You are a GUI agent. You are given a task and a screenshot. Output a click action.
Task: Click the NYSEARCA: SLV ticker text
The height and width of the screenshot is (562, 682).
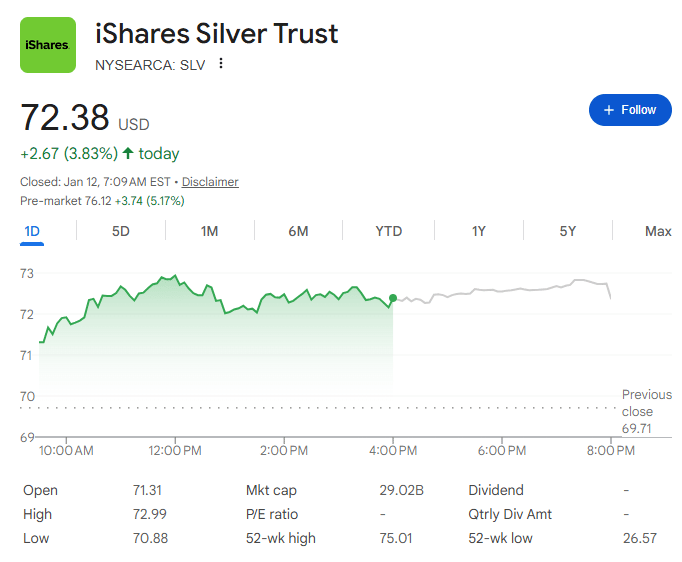tap(151, 64)
